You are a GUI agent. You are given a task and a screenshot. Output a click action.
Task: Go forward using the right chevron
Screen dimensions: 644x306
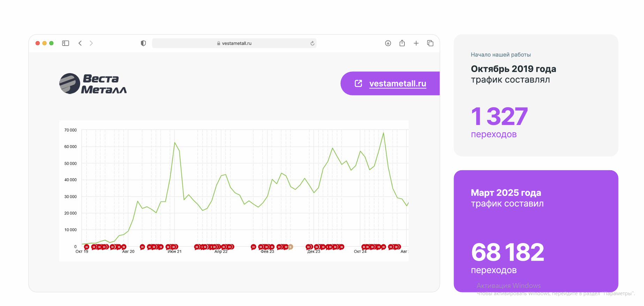tap(91, 43)
